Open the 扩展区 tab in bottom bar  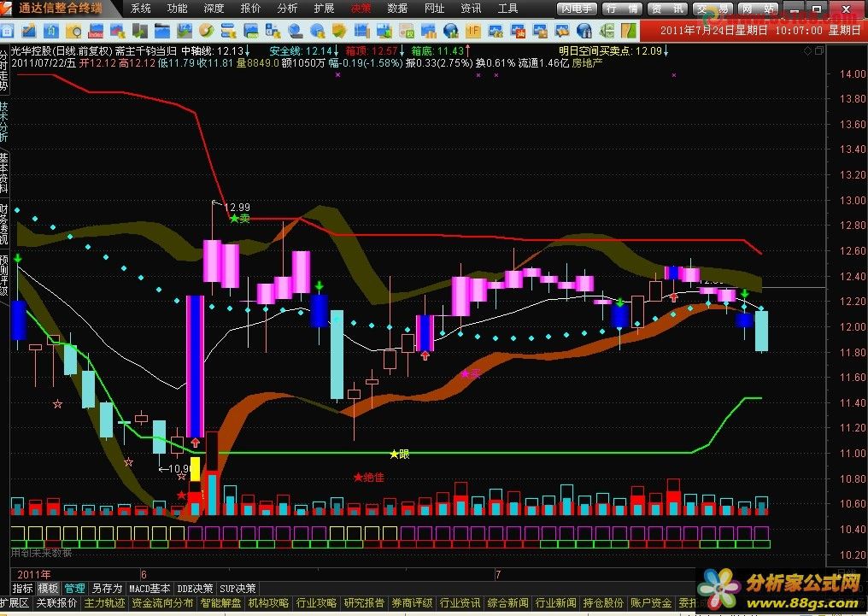(x=15, y=602)
